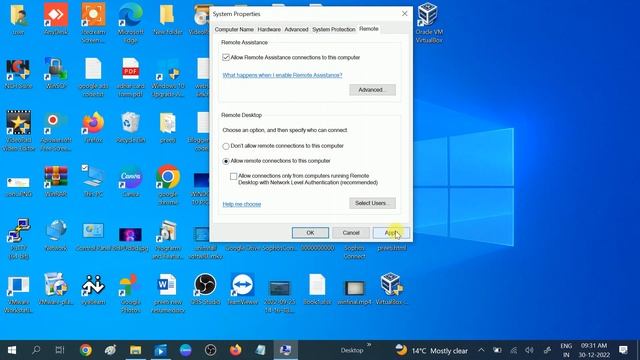The height and width of the screenshot is (360, 640).
Task: Open the Control Panel desktop icon
Action: [x=93, y=237]
